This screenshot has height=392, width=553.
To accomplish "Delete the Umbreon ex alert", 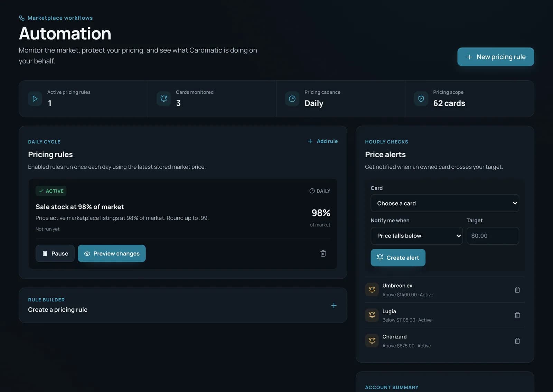I will pos(517,290).
